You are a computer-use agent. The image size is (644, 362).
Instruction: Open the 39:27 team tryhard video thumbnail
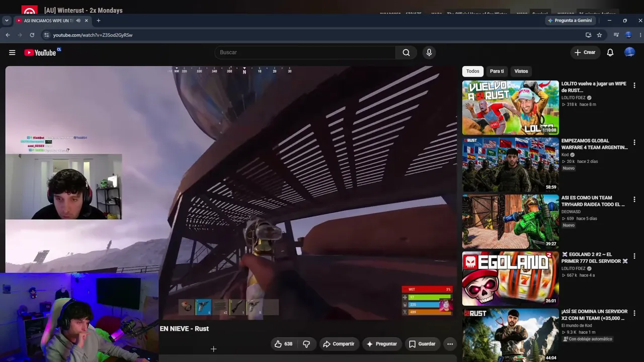tap(510, 222)
